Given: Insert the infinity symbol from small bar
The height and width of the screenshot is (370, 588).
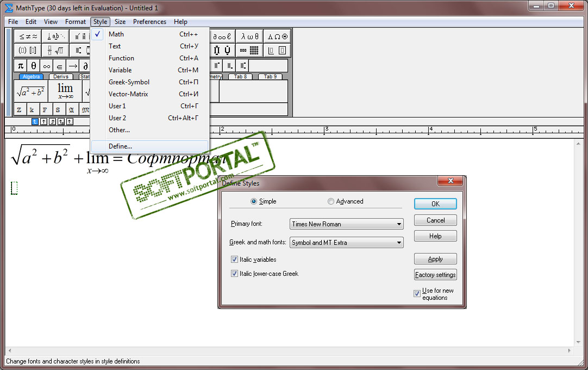Looking at the screenshot, I should click(x=47, y=66).
